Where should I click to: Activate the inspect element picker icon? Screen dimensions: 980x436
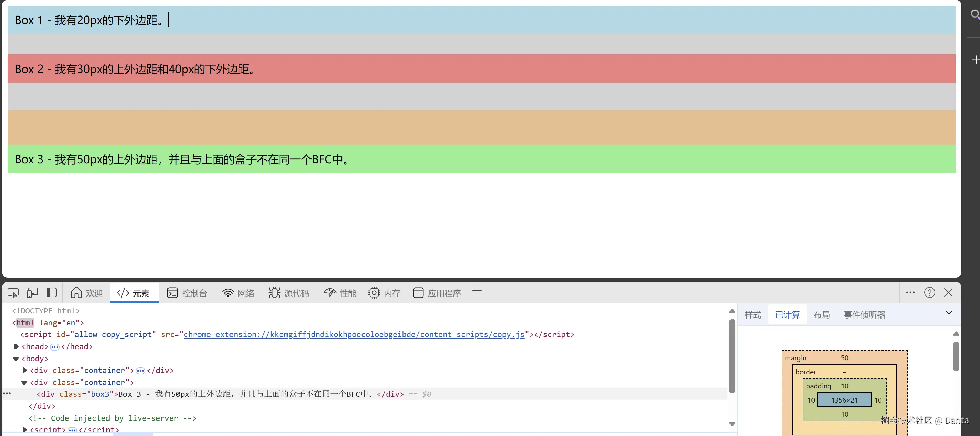pyautogui.click(x=13, y=293)
